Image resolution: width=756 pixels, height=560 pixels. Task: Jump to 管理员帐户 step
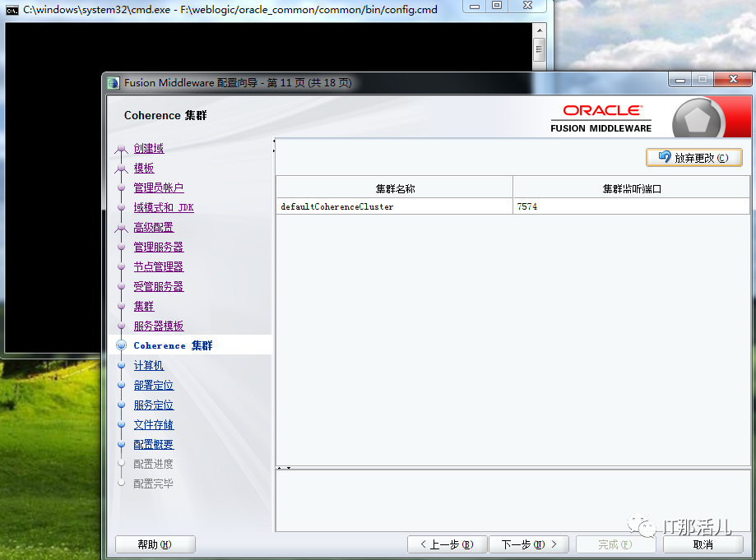[159, 187]
